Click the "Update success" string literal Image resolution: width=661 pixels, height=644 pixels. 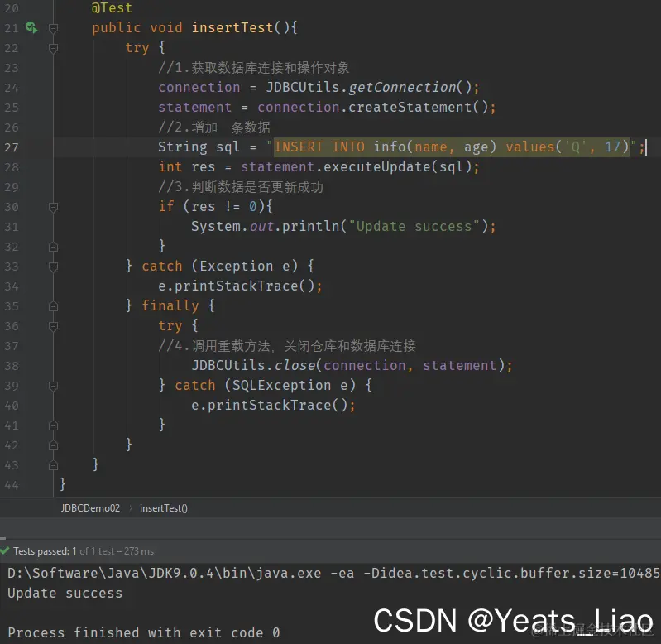[414, 226]
